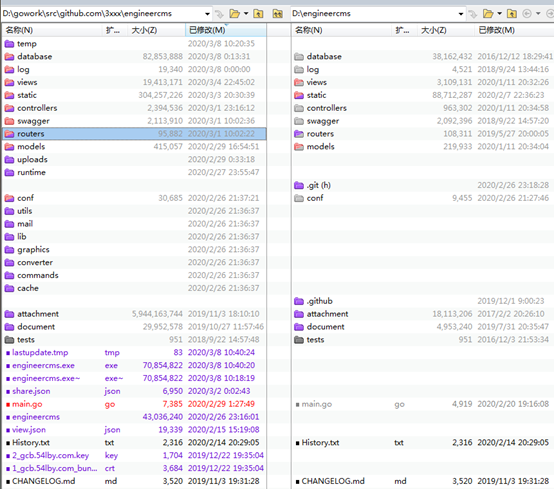This screenshot has width=554, height=489.
Task: Select main.go file in left pane
Action: [x=27, y=404]
